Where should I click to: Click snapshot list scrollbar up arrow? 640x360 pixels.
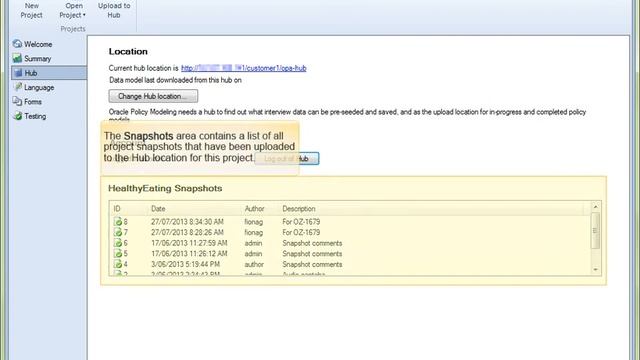tap(595, 207)
